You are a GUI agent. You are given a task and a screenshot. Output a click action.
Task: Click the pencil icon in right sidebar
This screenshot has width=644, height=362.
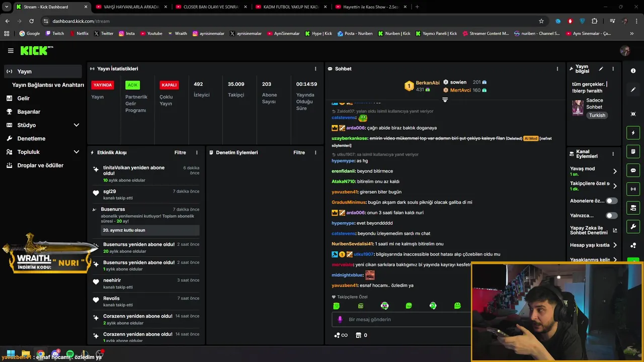(633, 89)
